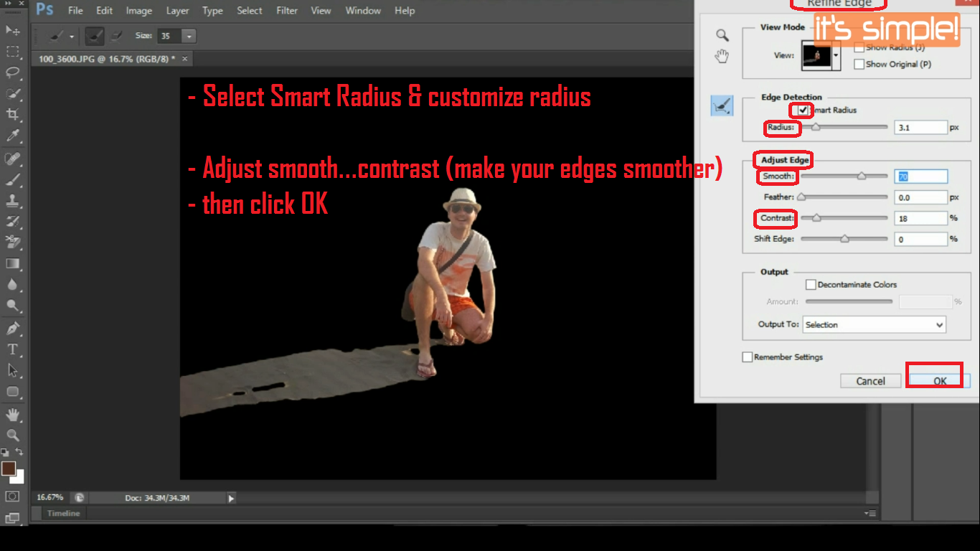980x551 pixels.
Task: Select the Eraser tool
Action: (x=13, y=242)
